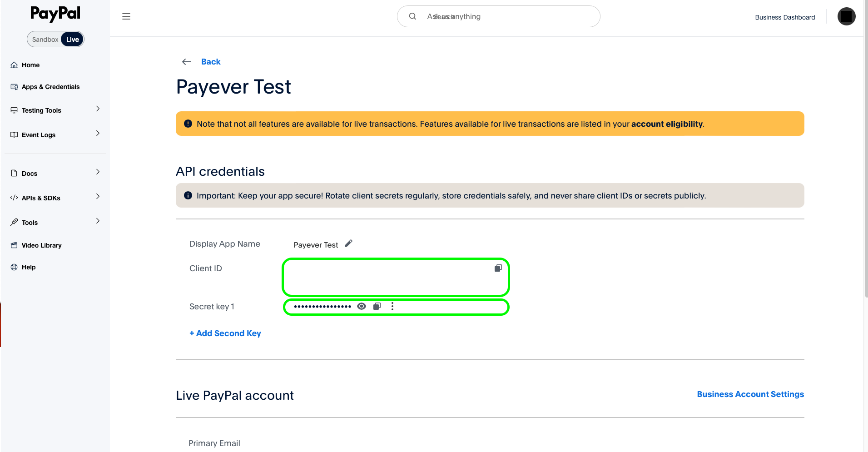
Task: Click warning icon in yellow banner
Action: pyautogui.click(x=188, y=124)
